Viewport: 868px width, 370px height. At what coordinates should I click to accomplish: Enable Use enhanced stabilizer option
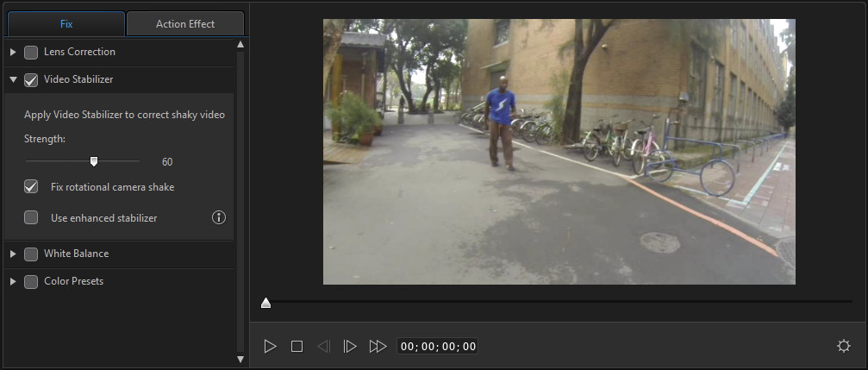pyautogui.click(x=31, y=218)
